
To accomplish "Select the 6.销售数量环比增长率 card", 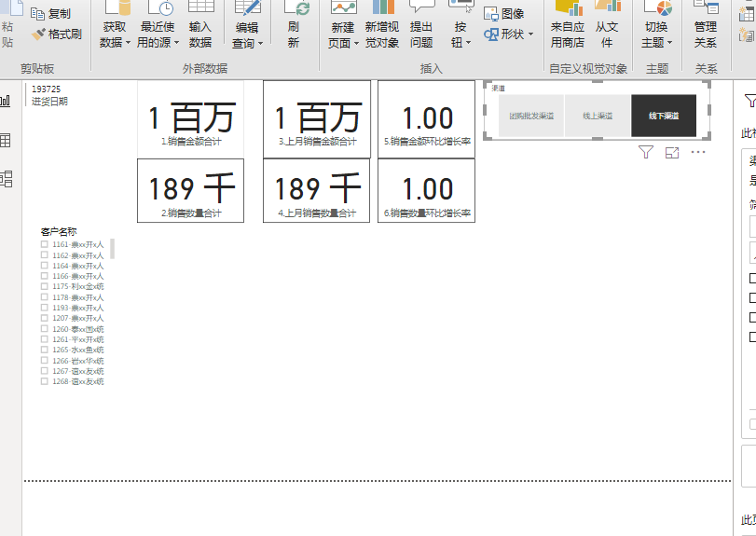I will point(426,191).
